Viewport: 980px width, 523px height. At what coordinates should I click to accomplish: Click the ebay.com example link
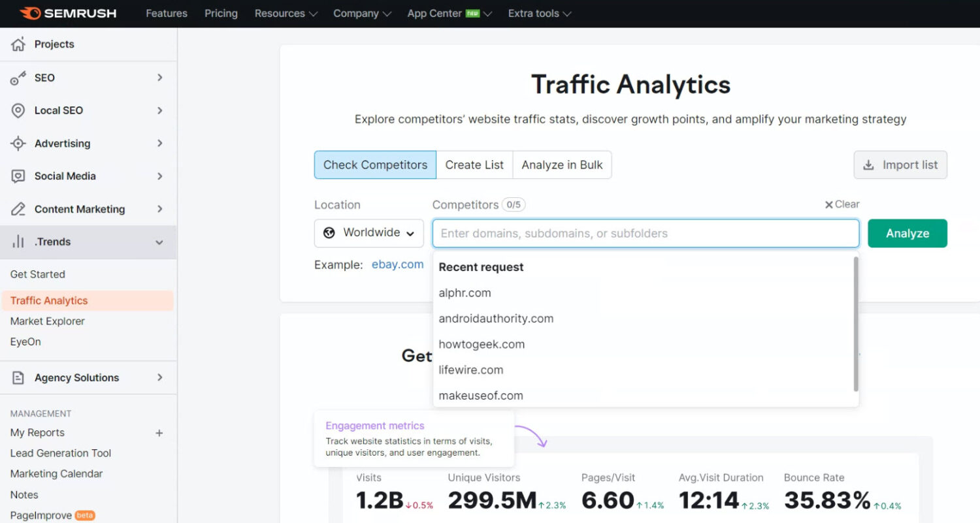coord(398,264)
